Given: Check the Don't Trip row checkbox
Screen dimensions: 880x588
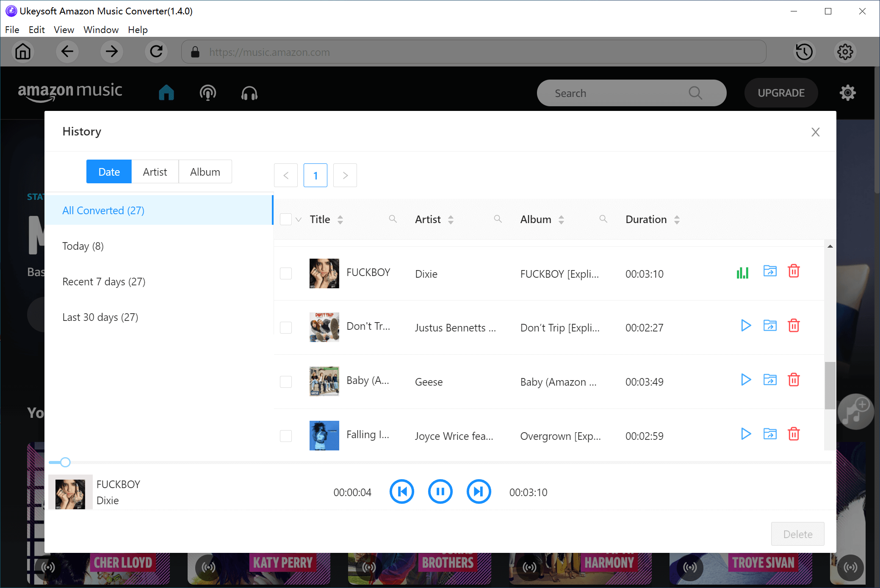Looking at the screenshot, I should 286,328.
